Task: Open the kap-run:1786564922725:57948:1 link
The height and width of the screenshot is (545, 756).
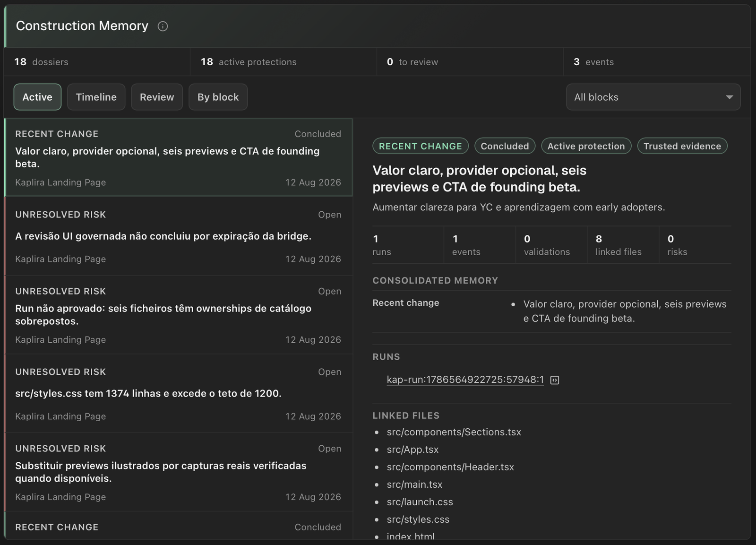Action: [465, 380]
